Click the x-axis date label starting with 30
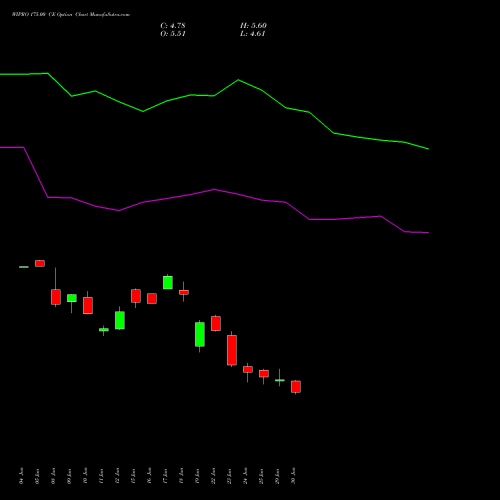Image resolution: width=500 pixels, height=500 pixels. (x=293, y=476)
